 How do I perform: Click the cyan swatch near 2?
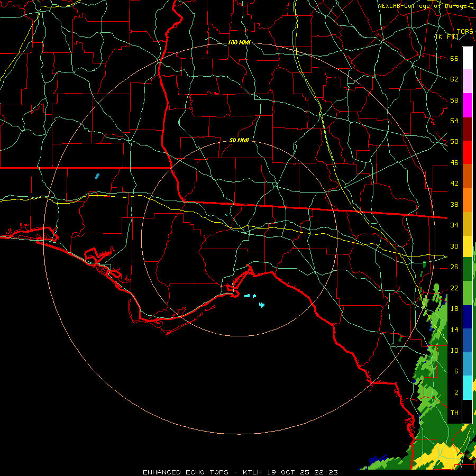coord(467,388)
